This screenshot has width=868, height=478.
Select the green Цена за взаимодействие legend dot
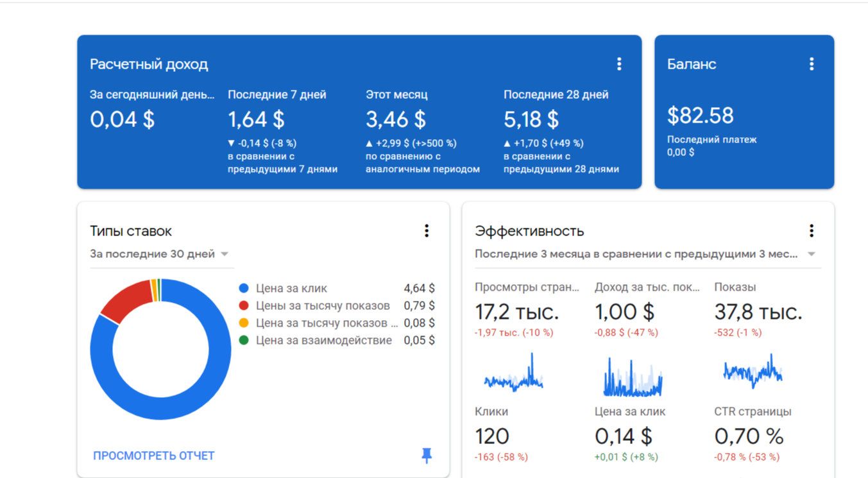tap(244, 341)
